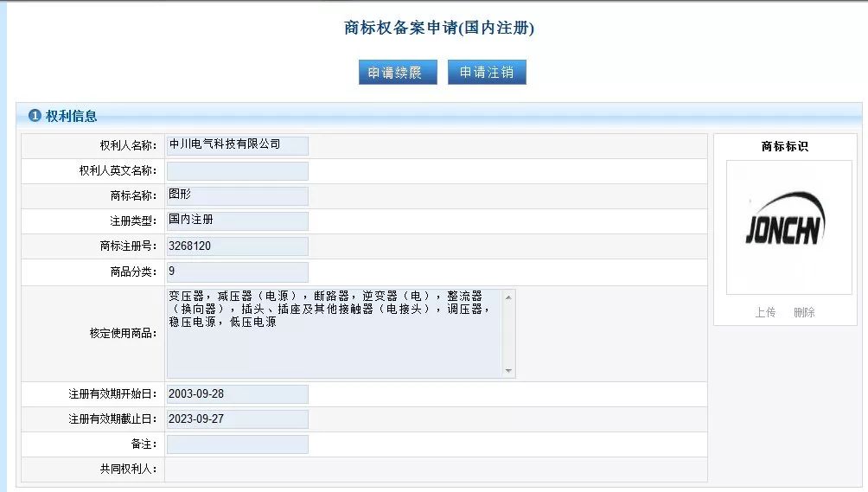Click the 商标名称 field showing 图形
The image size is (868, 492).
[x=237, y=196]
